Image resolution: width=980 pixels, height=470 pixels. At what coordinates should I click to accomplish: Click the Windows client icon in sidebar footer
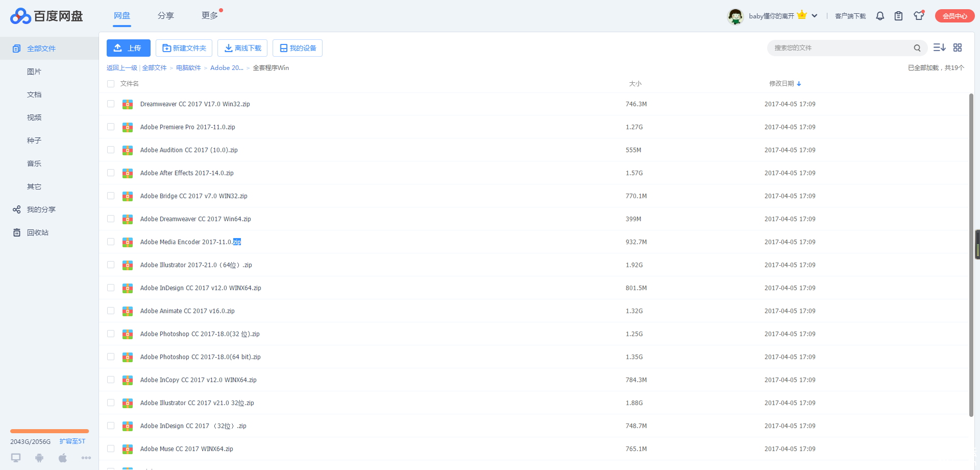pos(16,458)
